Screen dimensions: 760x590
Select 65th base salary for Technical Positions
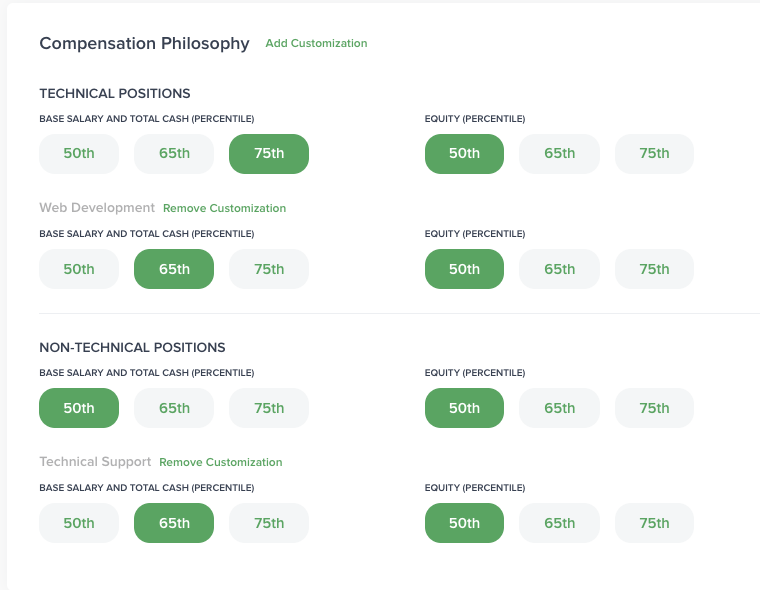(174, 154)
